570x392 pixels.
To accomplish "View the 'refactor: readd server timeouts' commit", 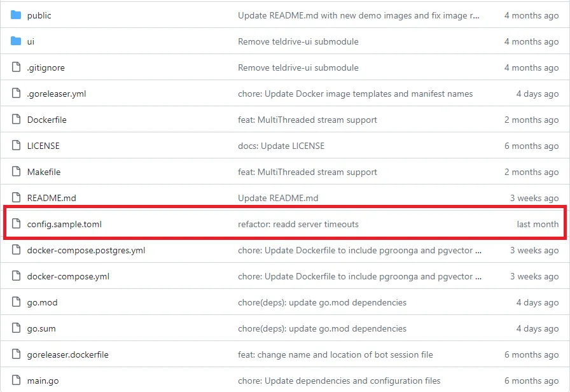I will pos(298,224).
